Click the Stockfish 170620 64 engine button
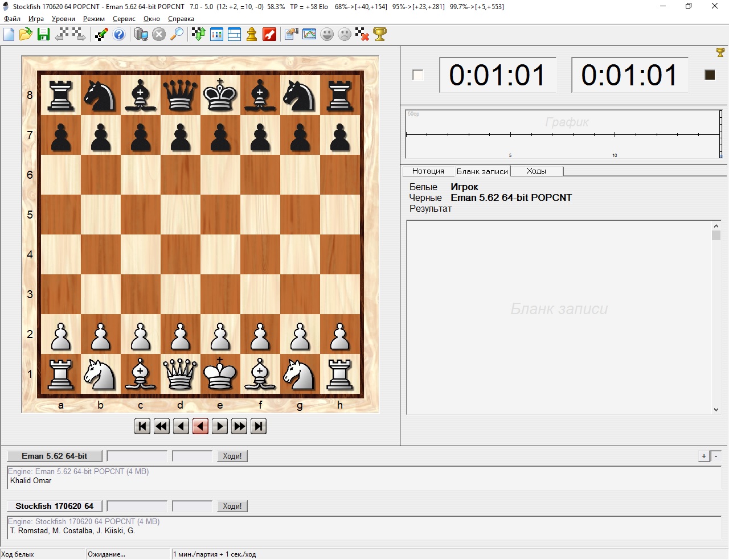729x560 pixels. [55, 506]
